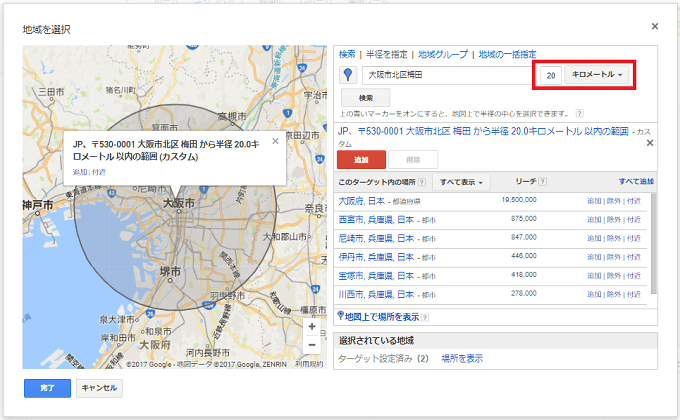Click 追加 in the 西宮市 row
This screenshot has height=420, width=680.
tap(594, 220)
